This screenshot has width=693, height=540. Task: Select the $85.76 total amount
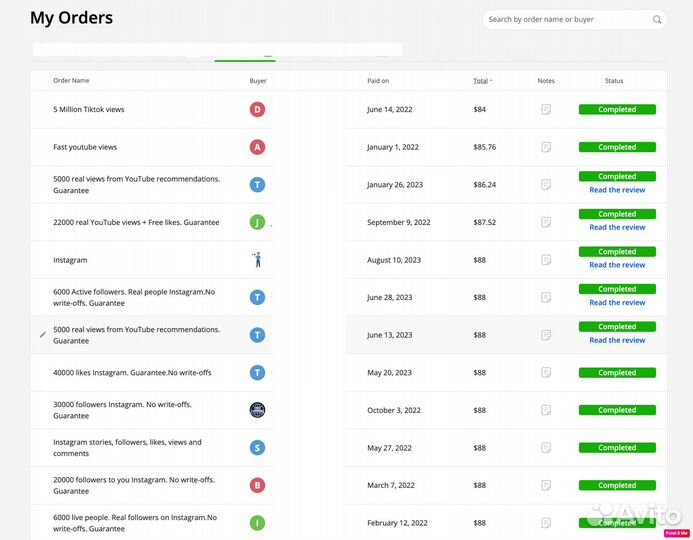[484, 147]
